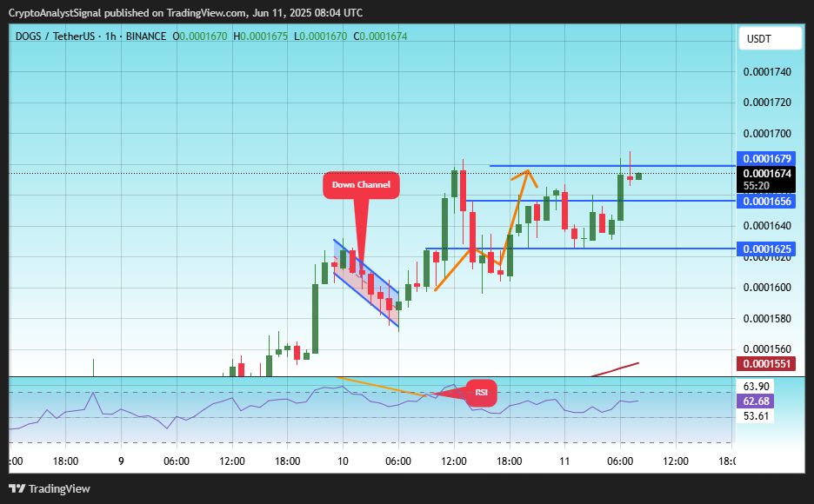Click the current price label 0.0001674
This screenshot has width=814, height=504.
(766, 174)
